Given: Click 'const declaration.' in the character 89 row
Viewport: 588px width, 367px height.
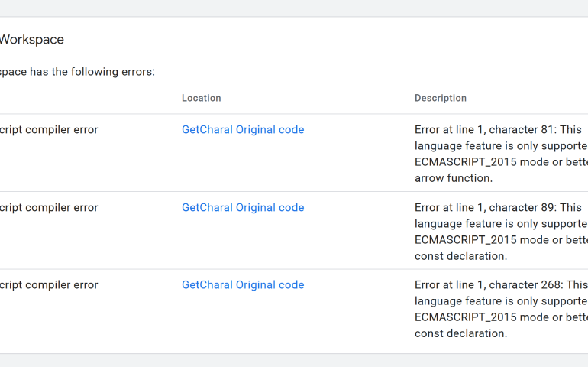Looking at the screenshot, I should [x=460, y=256].
